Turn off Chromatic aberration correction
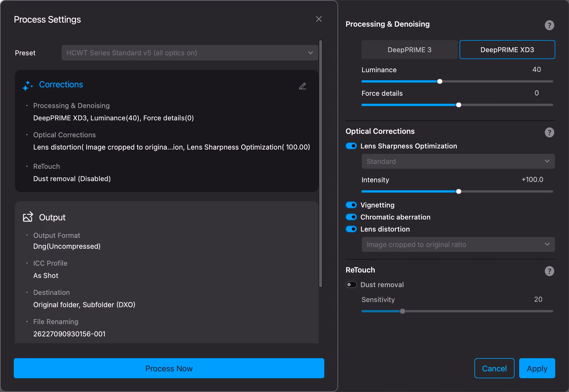This screenshot has width=569, height=392. pos(351,217)
